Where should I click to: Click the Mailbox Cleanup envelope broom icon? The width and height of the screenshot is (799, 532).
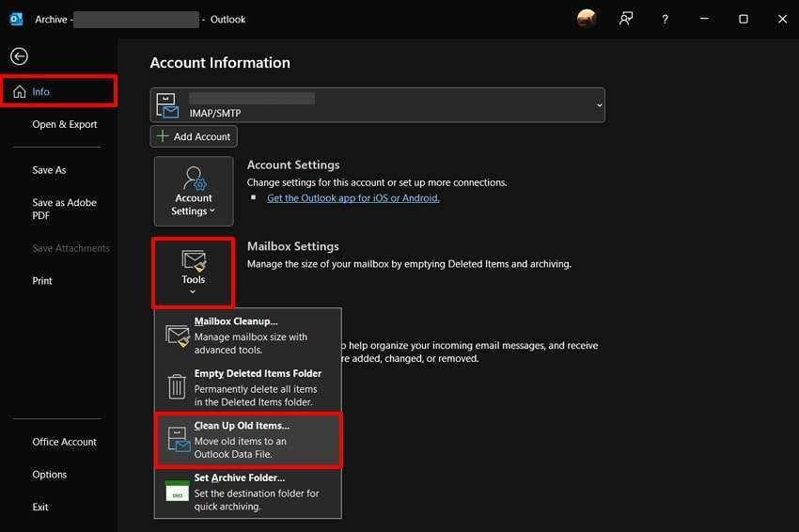click(x=178, y=336)
